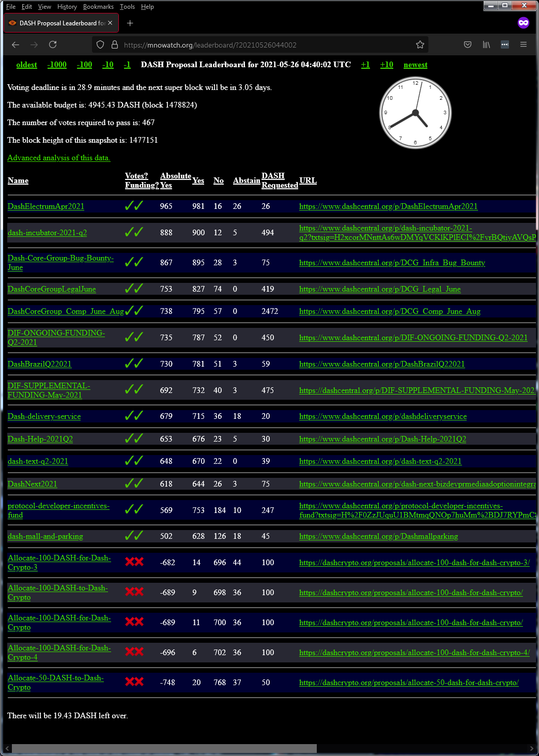Open the View menu
539x756 pixels.
tap(45, 7)
